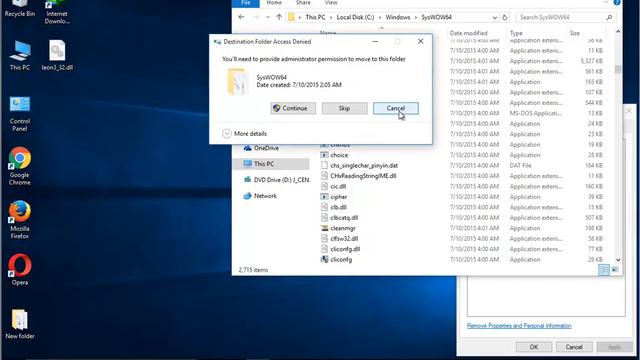
Task: Select New folder on the desktop
Action: click(20, 324)
